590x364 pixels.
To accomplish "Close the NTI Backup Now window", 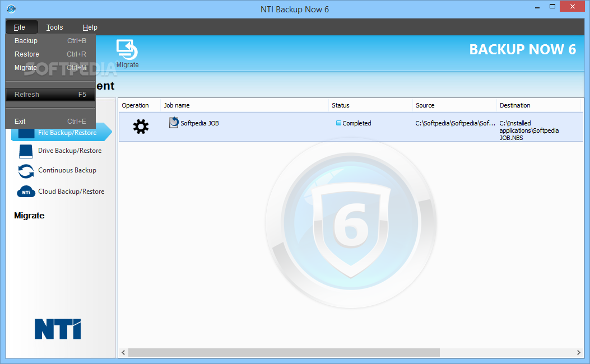I will pos(572,6).
